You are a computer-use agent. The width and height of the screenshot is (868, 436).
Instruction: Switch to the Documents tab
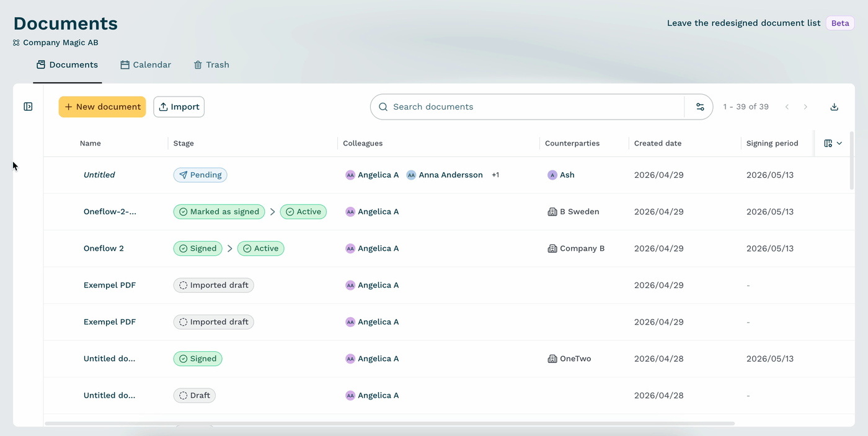coord(68,64)
